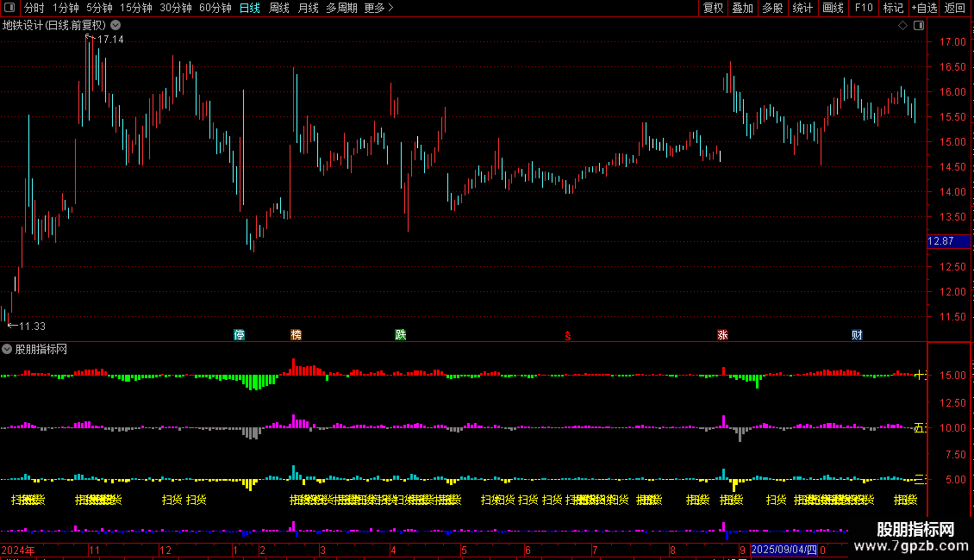
Task: Click the 标记 mark button
Action: (893, 8)
